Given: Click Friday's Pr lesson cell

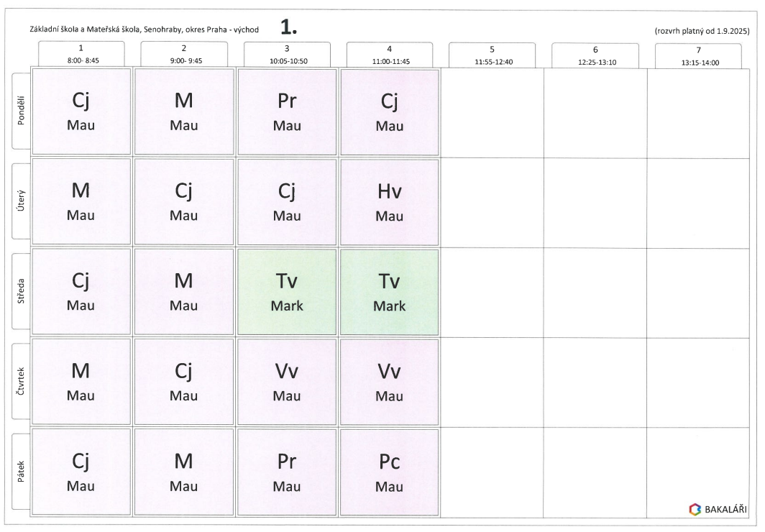Looking at the screenshot, I should point(286,472).
